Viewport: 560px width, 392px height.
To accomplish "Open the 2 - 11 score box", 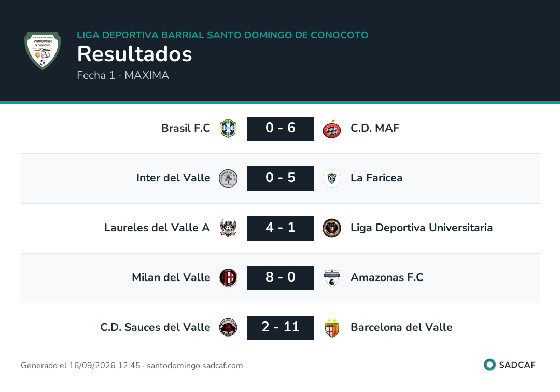I will (x=281, y=328).
